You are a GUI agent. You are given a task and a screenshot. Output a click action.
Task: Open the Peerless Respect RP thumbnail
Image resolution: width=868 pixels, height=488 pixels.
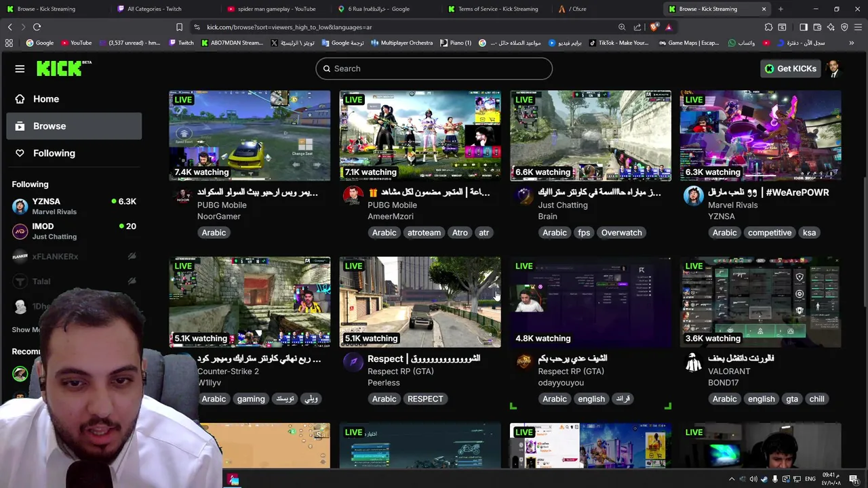(420, 302)
